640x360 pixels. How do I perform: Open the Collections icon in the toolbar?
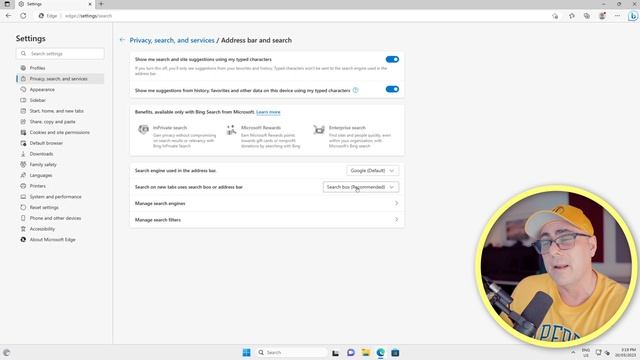tap(587, 16)
